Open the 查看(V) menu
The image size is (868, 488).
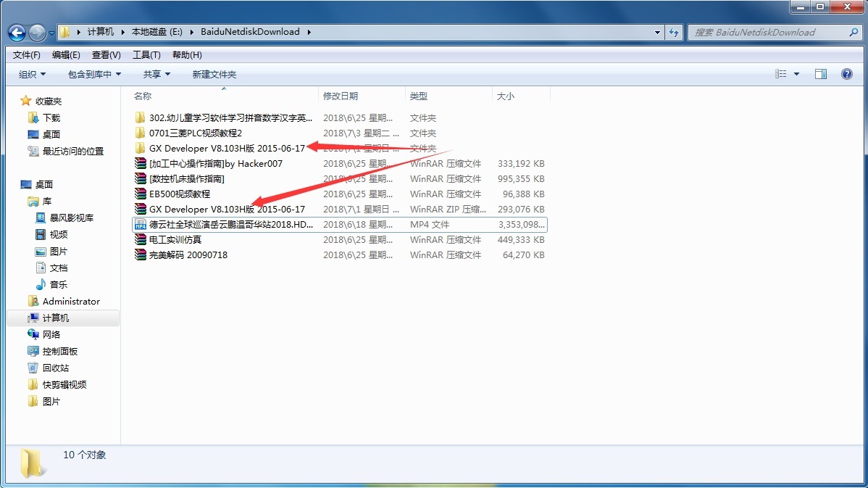tap(104, 54)
